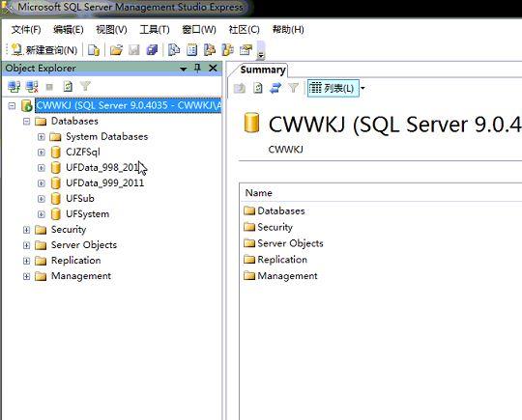Click the save all icon
Image resolution: width=522 pixels, height=420 pixels.
(152, 50)
